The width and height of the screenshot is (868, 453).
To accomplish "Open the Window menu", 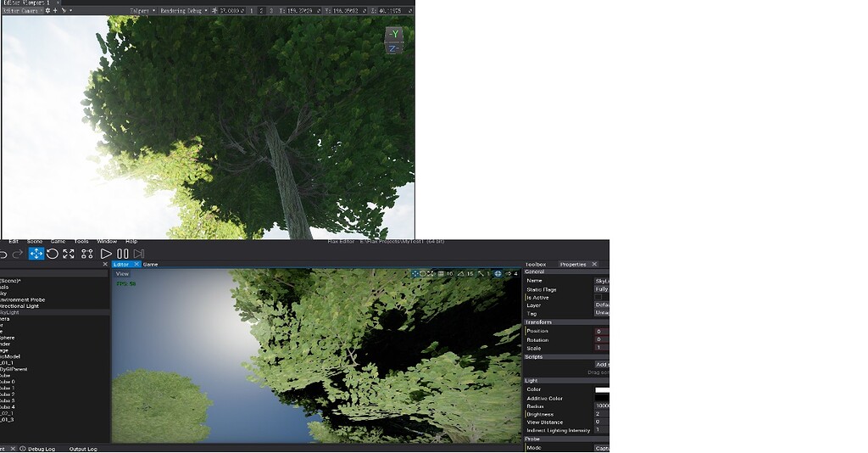I will (107, 242).
